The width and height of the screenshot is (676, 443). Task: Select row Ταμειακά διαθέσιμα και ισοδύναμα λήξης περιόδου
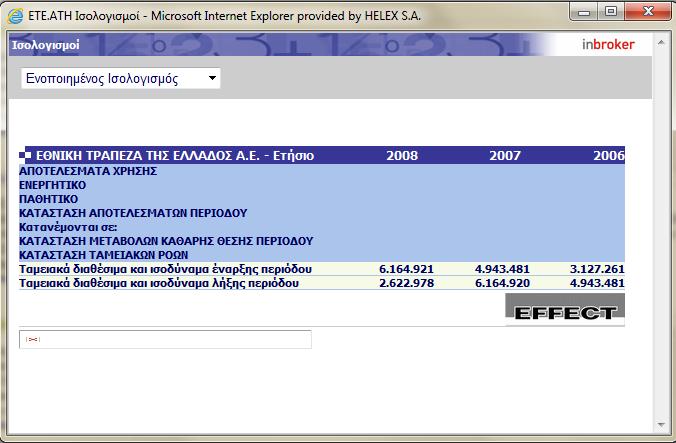pyautogui.click(x=322, y=283)
